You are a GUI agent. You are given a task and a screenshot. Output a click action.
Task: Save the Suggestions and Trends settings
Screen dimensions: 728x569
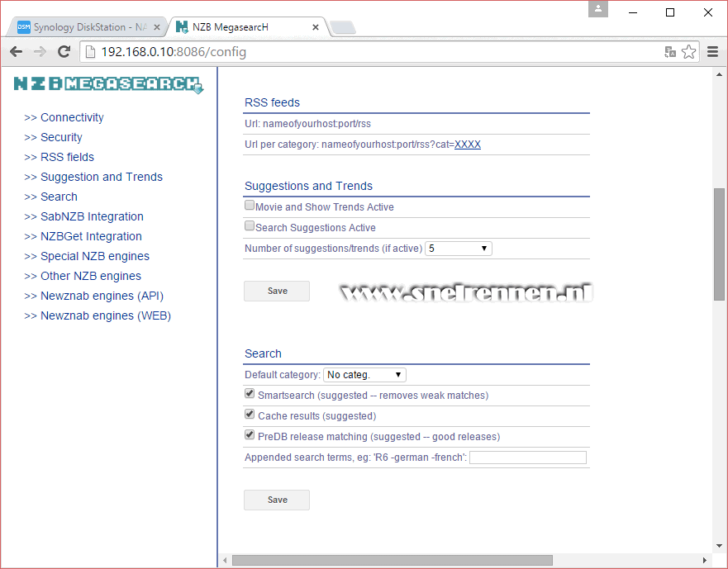pos(277,291)
